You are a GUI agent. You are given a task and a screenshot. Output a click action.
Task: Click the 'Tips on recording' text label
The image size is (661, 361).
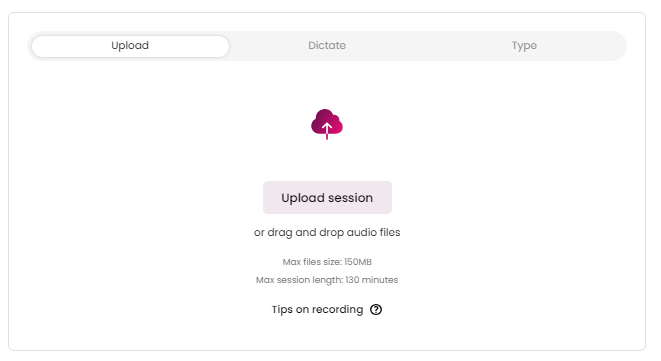317,310
